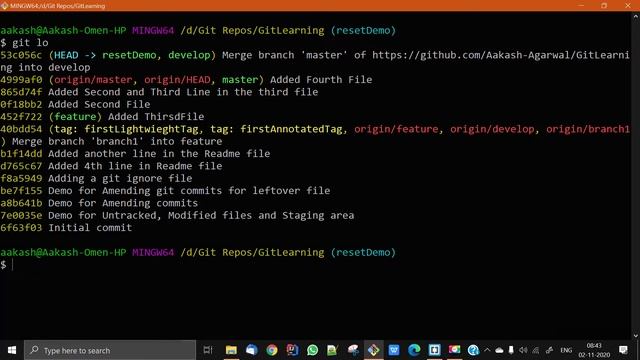The height and width of the screenshot is (360, 640).
Task: Click commit hash be7f155
Action: (21, 191)
